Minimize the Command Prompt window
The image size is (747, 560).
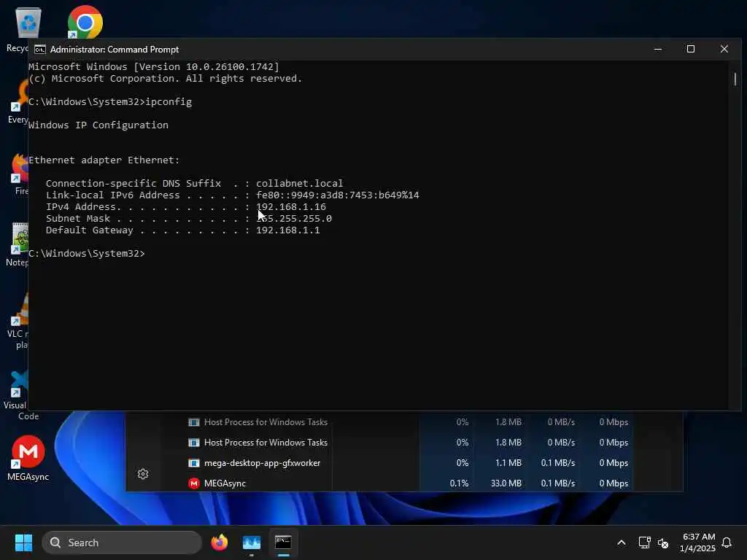coord(658,49)
